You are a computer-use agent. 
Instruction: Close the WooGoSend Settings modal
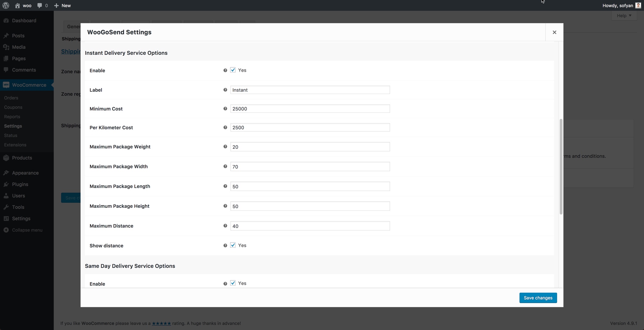554,32
